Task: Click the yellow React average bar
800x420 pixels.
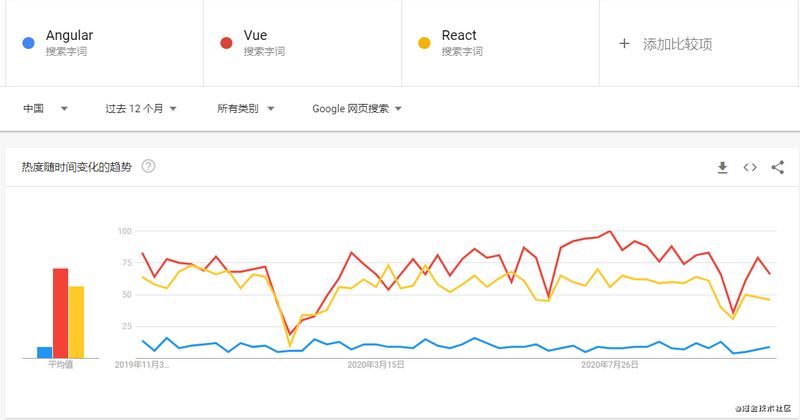Action: pyautogui.click(x=77, y=322)
